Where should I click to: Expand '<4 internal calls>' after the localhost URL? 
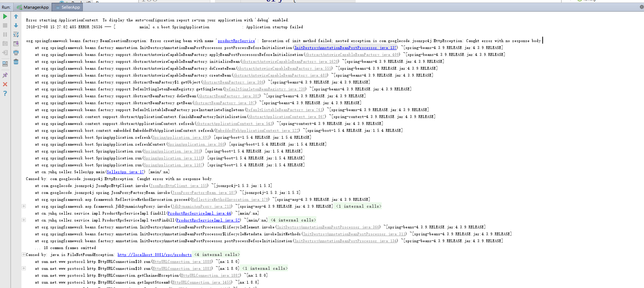[217, 255]
